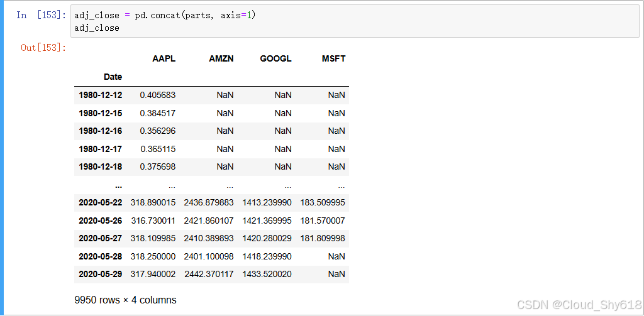Click MSFT value 181.809998
644x316 pixels.
[x=323, y=239]
